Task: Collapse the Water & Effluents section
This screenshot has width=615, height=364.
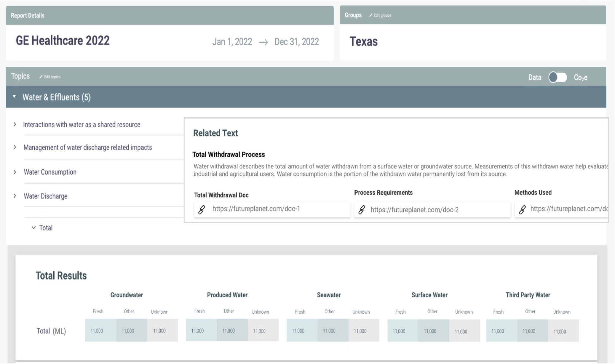Action: click(14, 97)
